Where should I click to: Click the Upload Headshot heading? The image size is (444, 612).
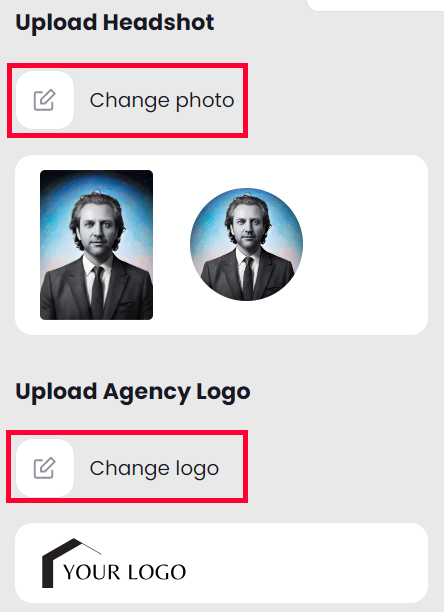pos(115,23)
